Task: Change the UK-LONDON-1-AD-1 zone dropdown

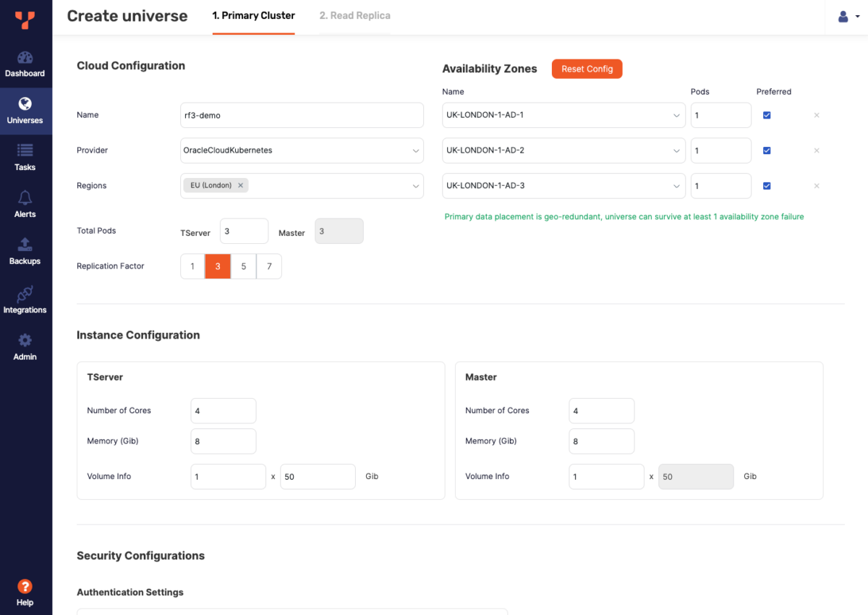Action: pos(563,115)
